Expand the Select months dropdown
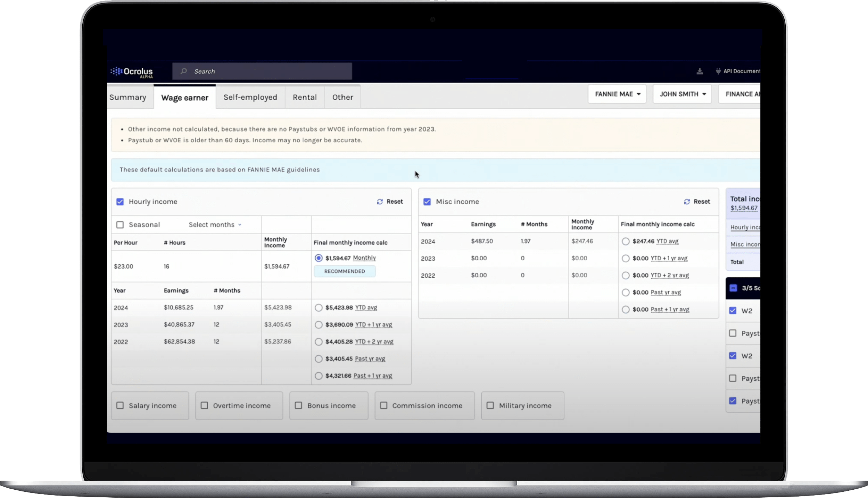The width and height of the screenshot is (868, 498). click(215, 225)
